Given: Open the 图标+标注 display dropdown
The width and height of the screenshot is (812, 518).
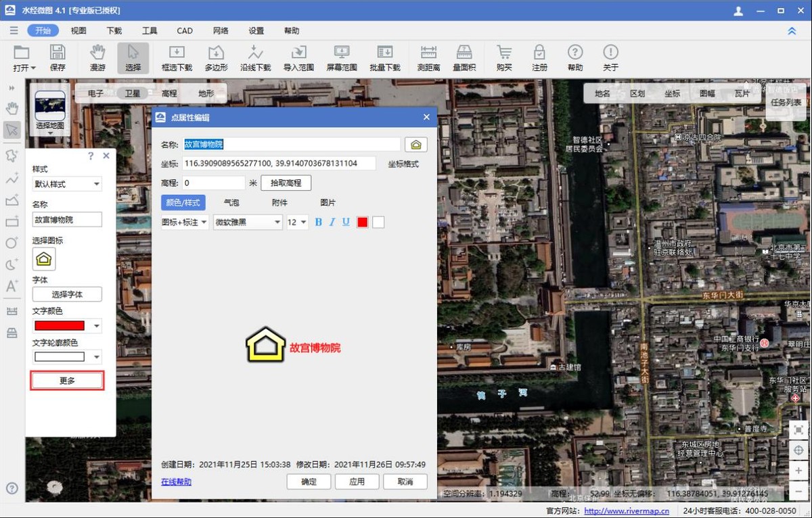Looking at the screenshot, I should click(x=185, y=222).
